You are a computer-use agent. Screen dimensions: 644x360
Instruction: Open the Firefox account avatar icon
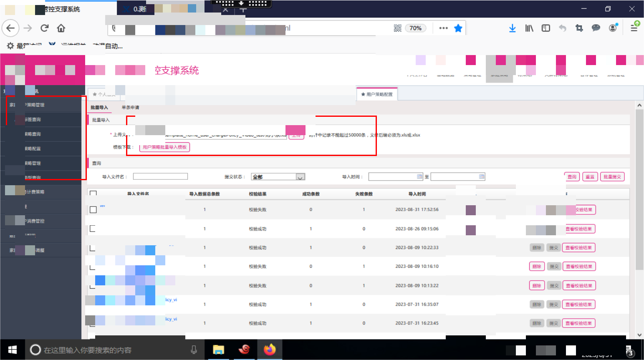pyautogui.click(x=613, y=28)
